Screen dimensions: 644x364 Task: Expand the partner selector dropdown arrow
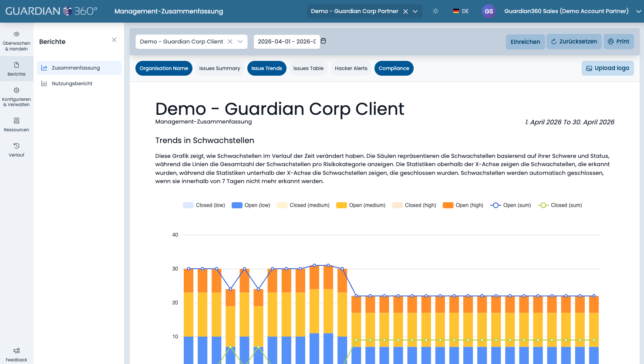415,11
